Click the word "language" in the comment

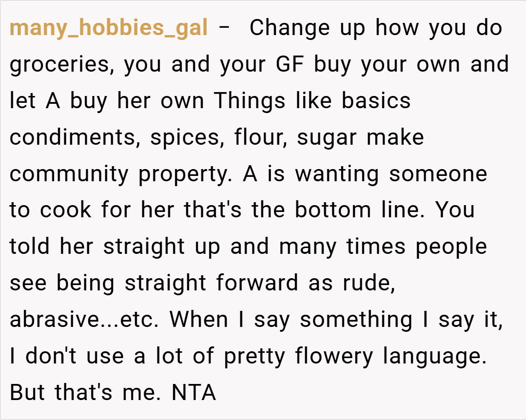(435, 356)
